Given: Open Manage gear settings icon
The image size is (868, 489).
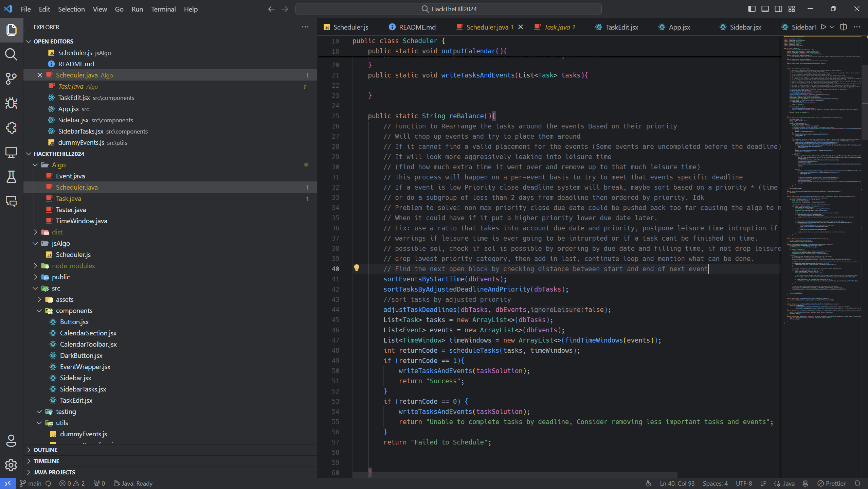Looking at the screenshot, I should point(11,465).
